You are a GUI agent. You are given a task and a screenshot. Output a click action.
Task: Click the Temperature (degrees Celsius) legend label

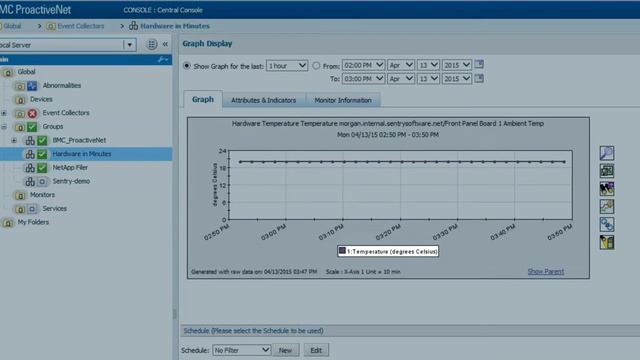[x=392, y=251]
